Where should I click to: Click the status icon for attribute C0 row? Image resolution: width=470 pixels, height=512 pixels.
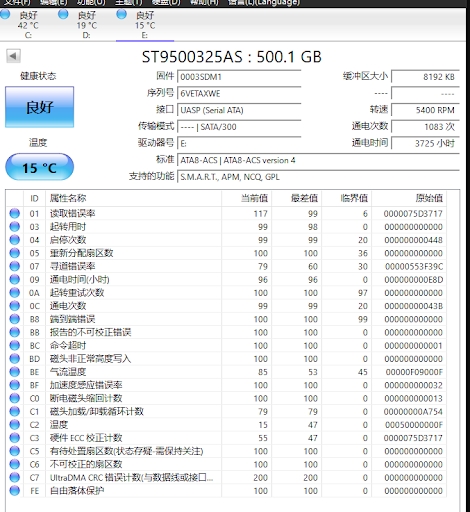pyautogui.click(x=15, y=398)
